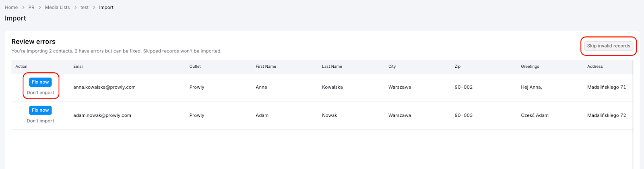Click the Zip column header

pyautogui.click(x=458, y=67)
